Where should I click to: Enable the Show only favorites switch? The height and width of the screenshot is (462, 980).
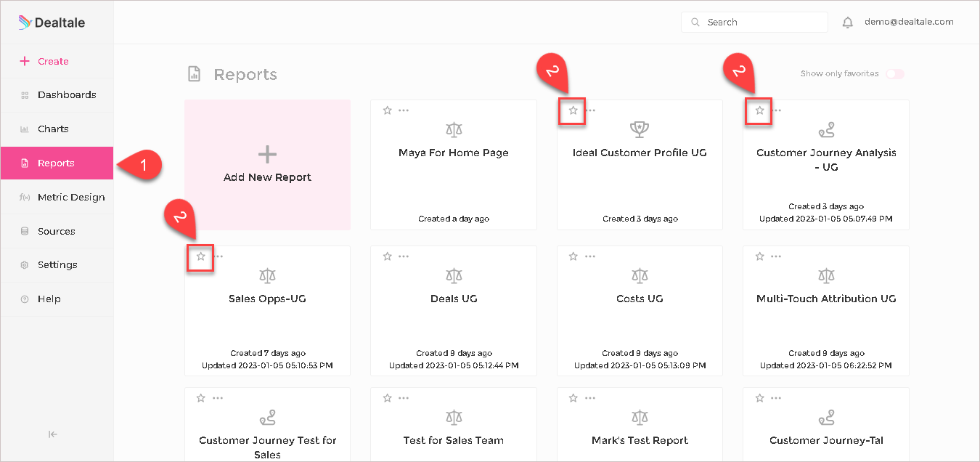[x=895, y=74]
